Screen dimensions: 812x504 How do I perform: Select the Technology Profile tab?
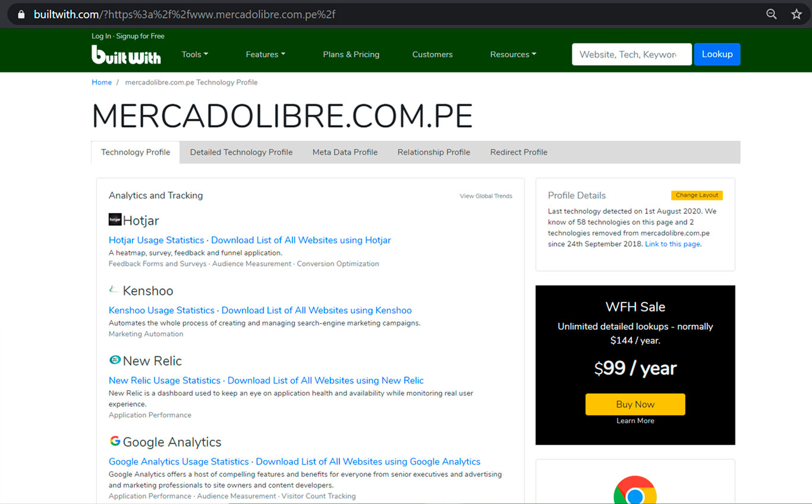[x=136, y=152]
